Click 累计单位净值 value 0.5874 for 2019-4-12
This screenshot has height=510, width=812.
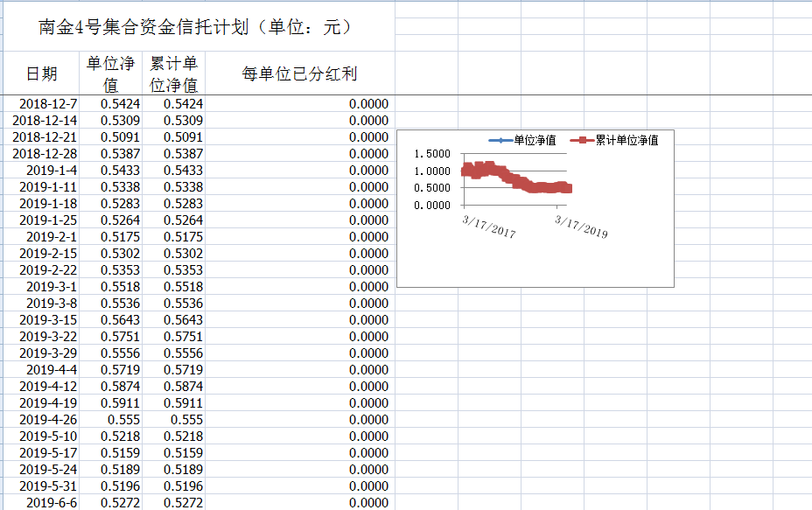click(x=173, y=386)
